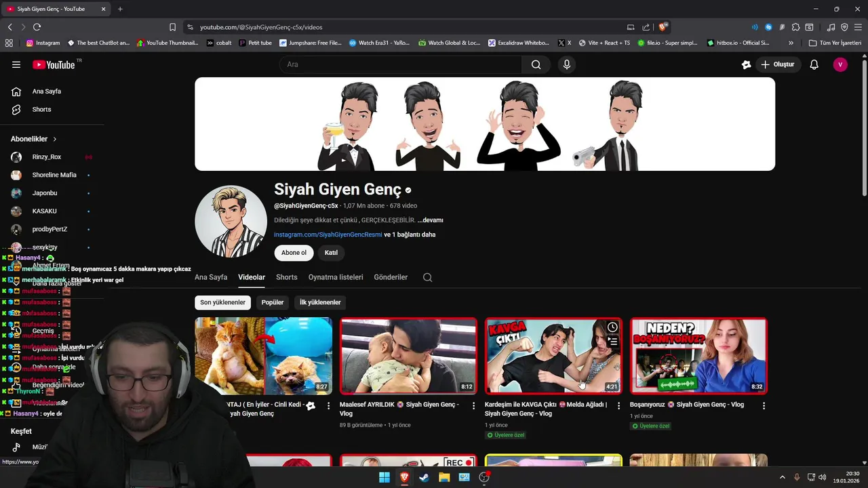Switch to the channel Ana Sayfa tab
This screenshot has width=868, height=488.
211,277
